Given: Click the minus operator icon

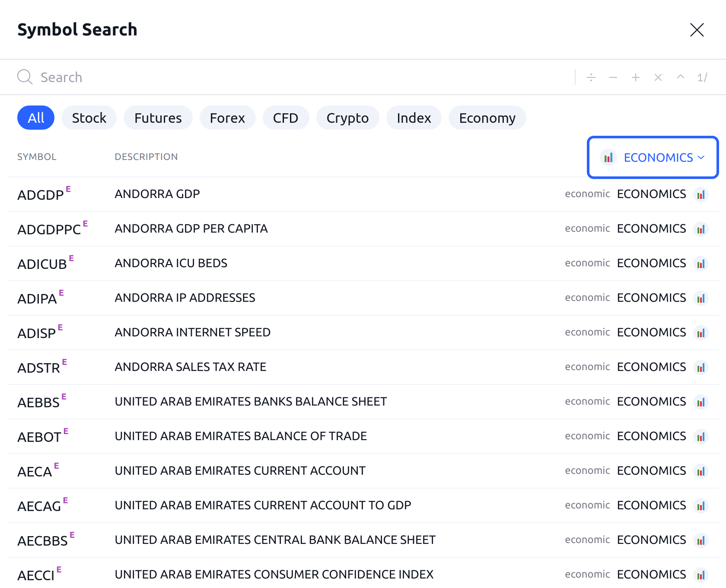Looking at the screenshot, I should 613,77.
